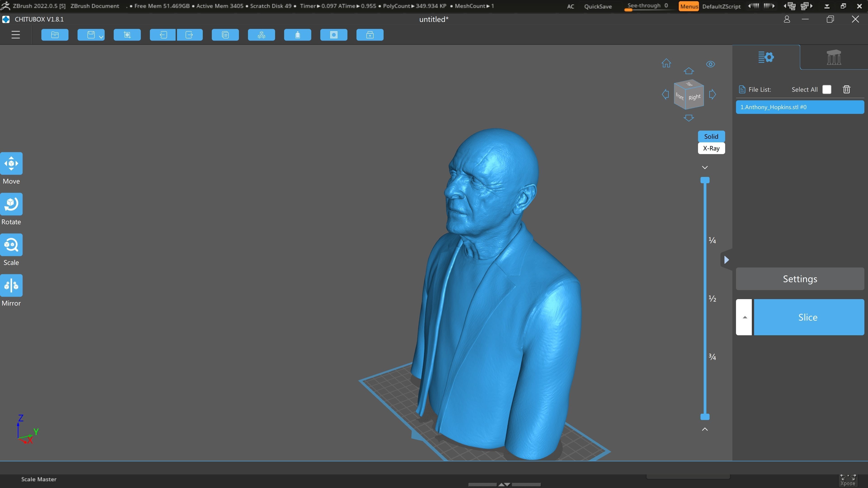Click the layer slider down chevron
Screen dimensions: 868x488
(x=705, y=167)
